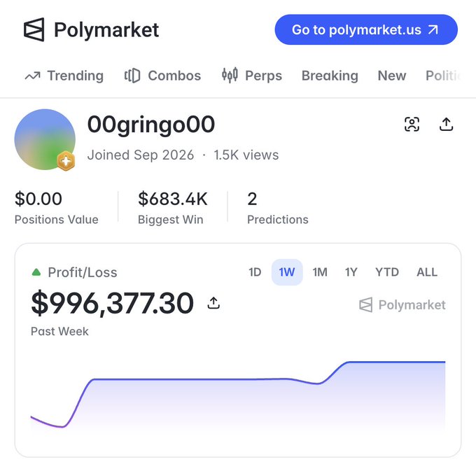
Task: Click the Polymarket logo icon in header
Action: [34, 29]
